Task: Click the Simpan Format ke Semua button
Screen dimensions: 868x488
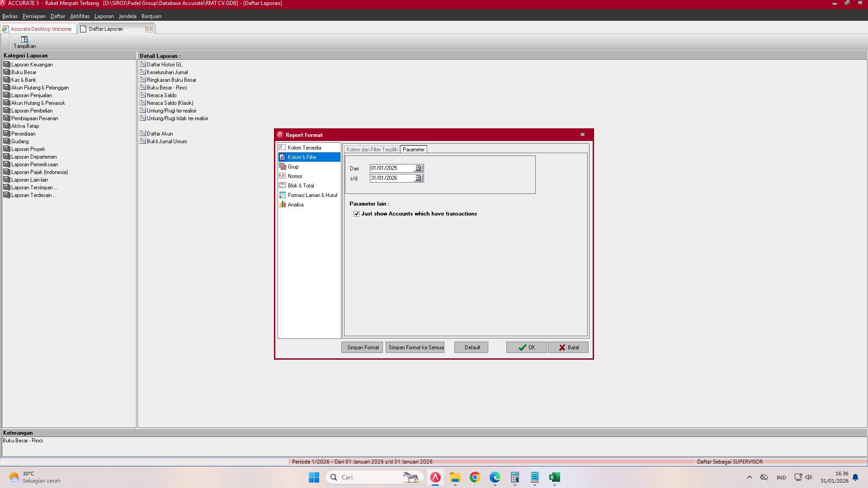Action: click(x=415, y=347)
